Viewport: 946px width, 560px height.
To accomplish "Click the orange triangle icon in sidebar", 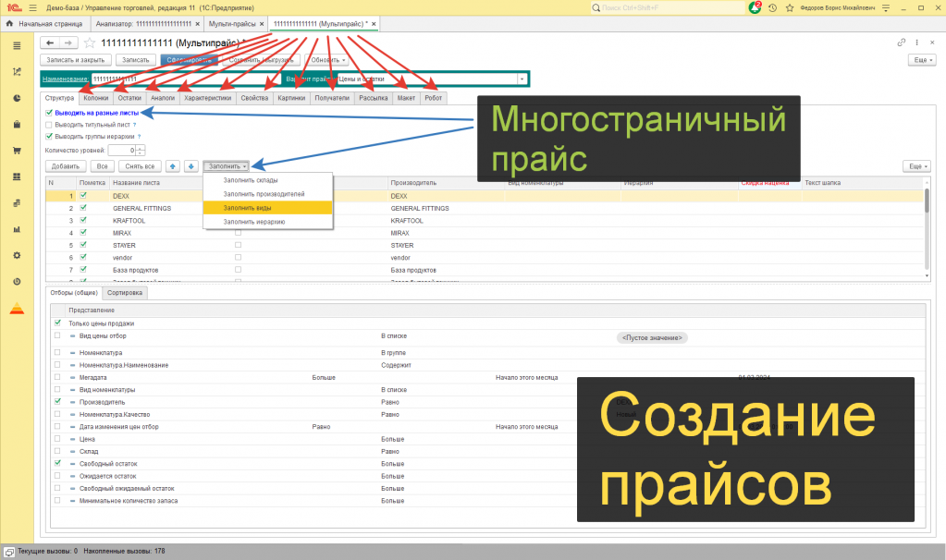I will (x=17, y=309).
